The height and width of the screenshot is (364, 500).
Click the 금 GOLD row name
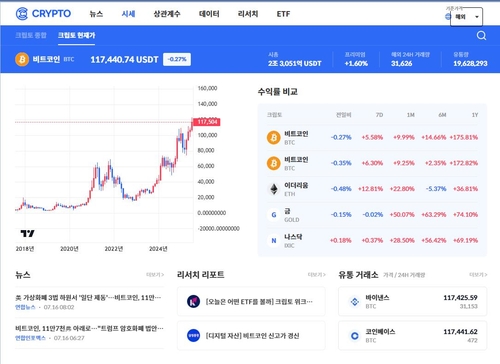(292, 215)
